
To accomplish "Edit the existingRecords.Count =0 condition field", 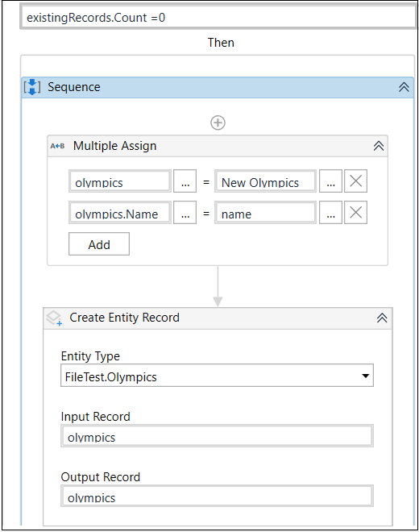I will pos(218,17).
